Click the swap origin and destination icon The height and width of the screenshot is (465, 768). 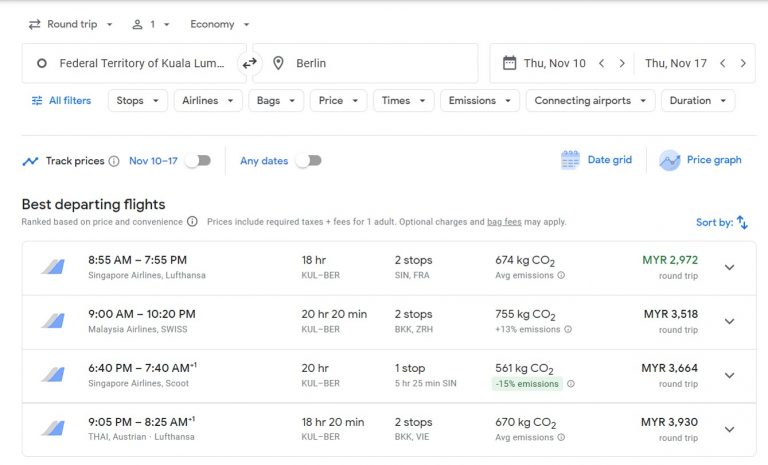point(249,63)
